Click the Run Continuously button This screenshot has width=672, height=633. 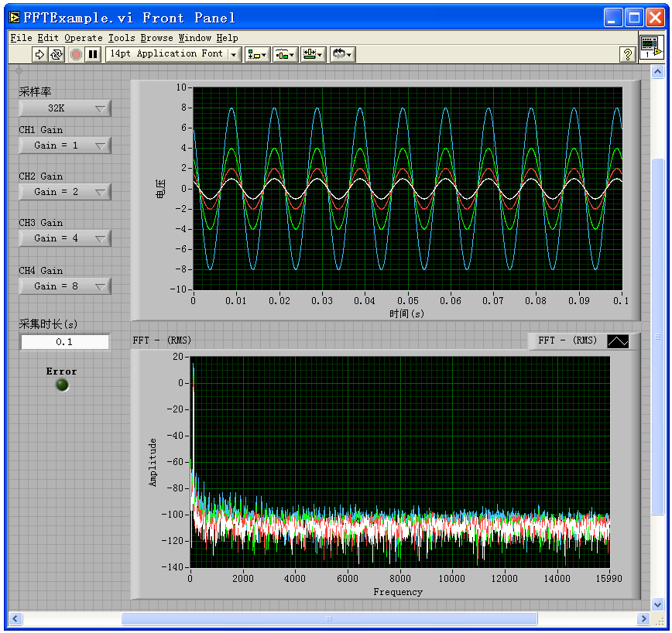[57, 54]
